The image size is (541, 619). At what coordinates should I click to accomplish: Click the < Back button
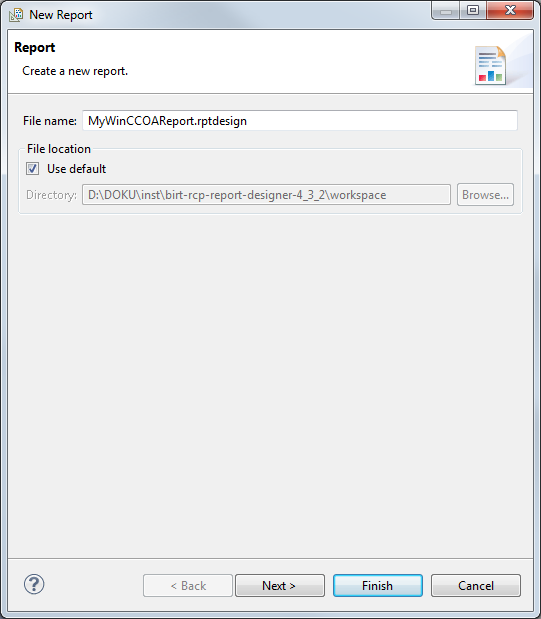(188, 585)
